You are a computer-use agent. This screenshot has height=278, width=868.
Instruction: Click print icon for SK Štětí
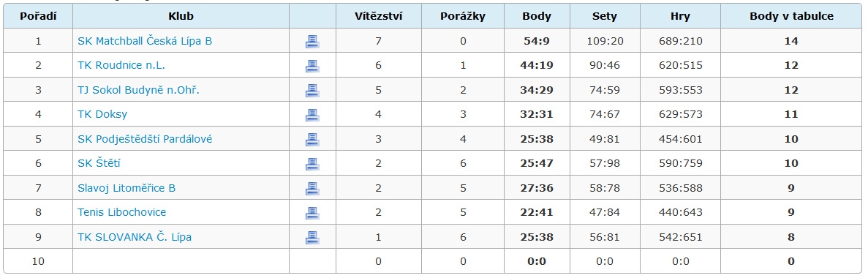click(x=312, y=163)
